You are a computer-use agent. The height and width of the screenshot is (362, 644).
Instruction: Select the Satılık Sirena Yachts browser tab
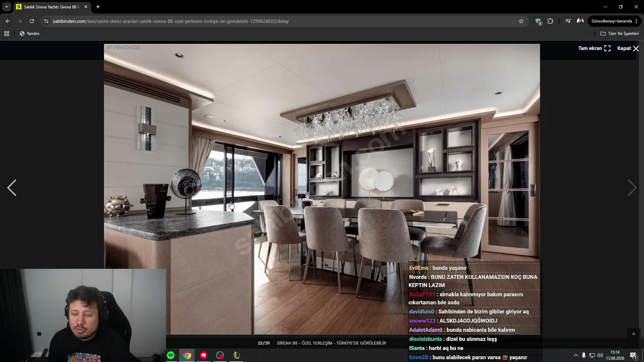click(x=52, y=7)
